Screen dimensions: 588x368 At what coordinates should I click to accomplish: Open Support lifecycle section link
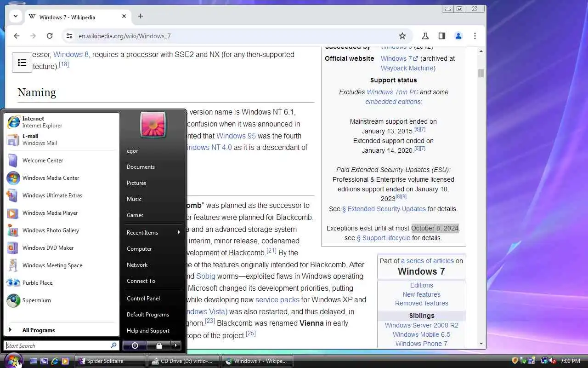(384, 238)
